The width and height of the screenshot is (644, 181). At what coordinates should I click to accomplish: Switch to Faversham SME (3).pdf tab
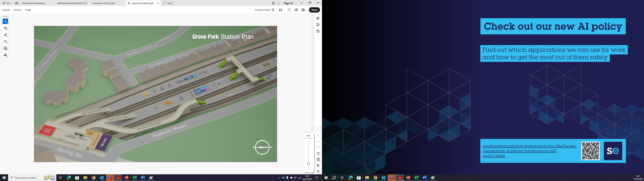tap(103, 3)
